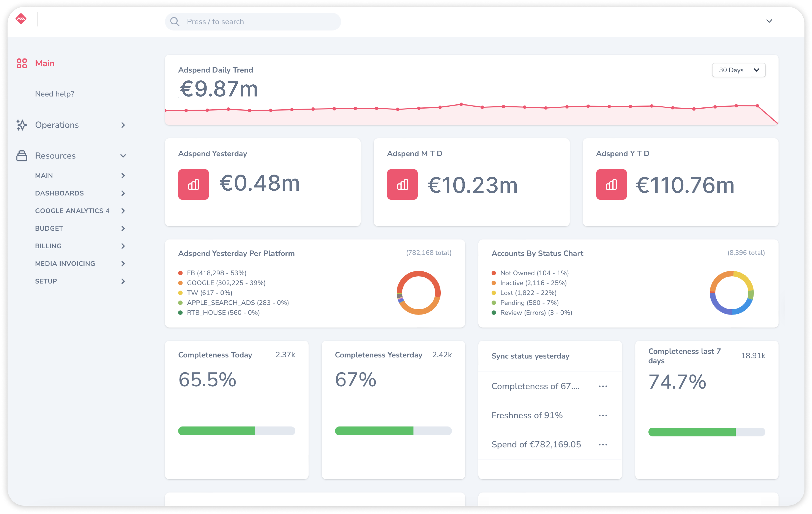Click the bar chart icon on Adspend Yesterday card
The width and height of the screenshot is (812, 514).
[x=193, y=184]
